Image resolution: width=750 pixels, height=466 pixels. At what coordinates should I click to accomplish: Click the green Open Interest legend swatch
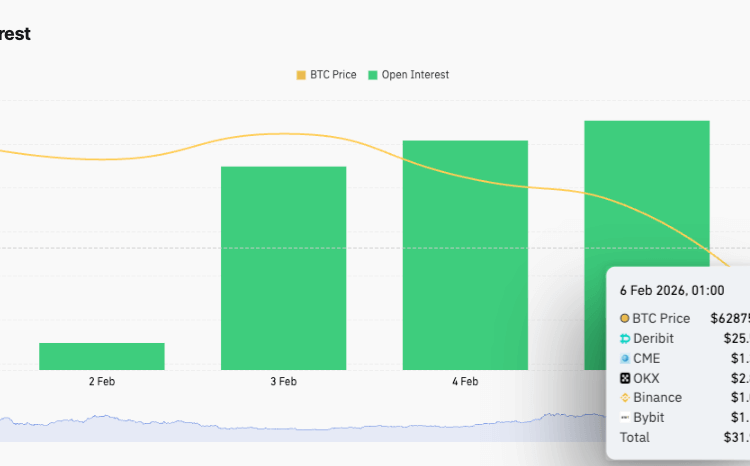(373, 75)
